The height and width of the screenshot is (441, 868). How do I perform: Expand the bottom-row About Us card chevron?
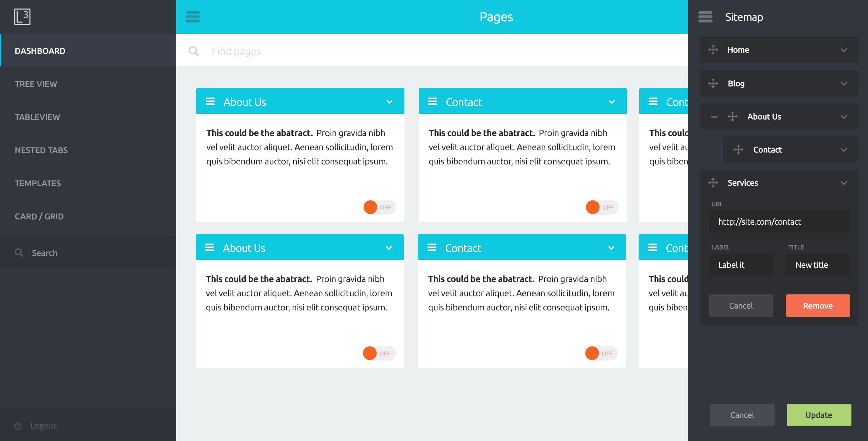point(389,248)
